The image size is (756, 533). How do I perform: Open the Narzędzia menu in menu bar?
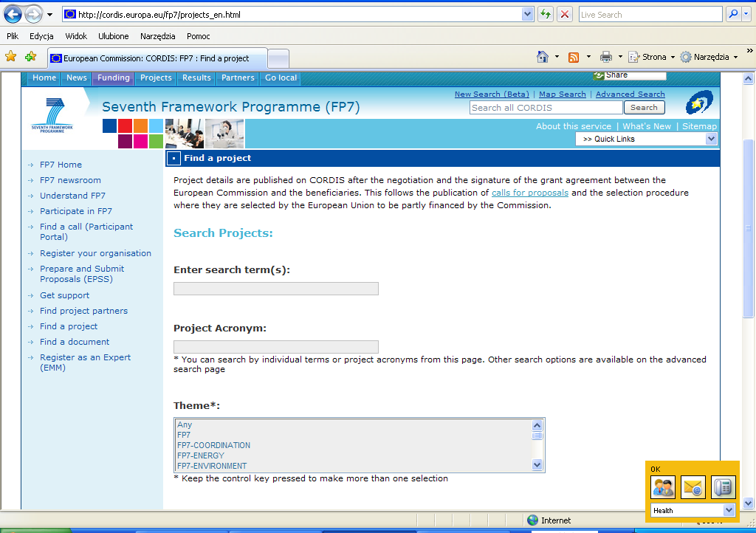tap(158, 36)
